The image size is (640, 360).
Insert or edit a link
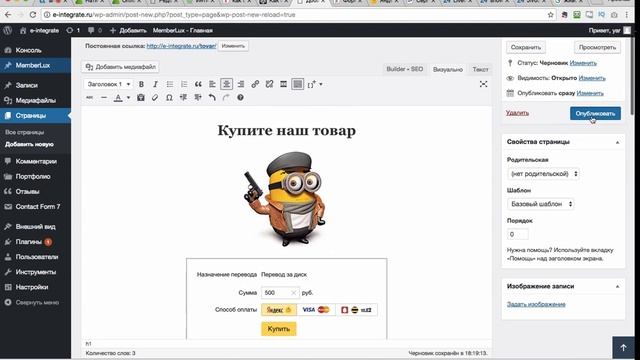tap(255, 84)
